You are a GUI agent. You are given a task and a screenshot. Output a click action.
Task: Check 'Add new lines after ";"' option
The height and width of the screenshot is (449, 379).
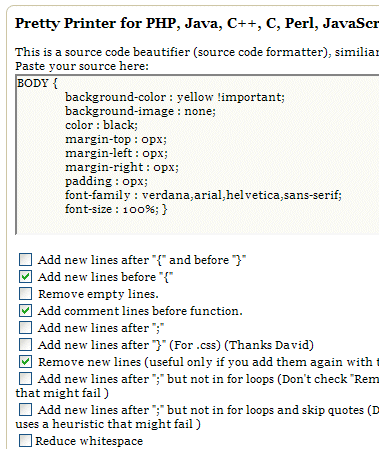click(25, 327)
